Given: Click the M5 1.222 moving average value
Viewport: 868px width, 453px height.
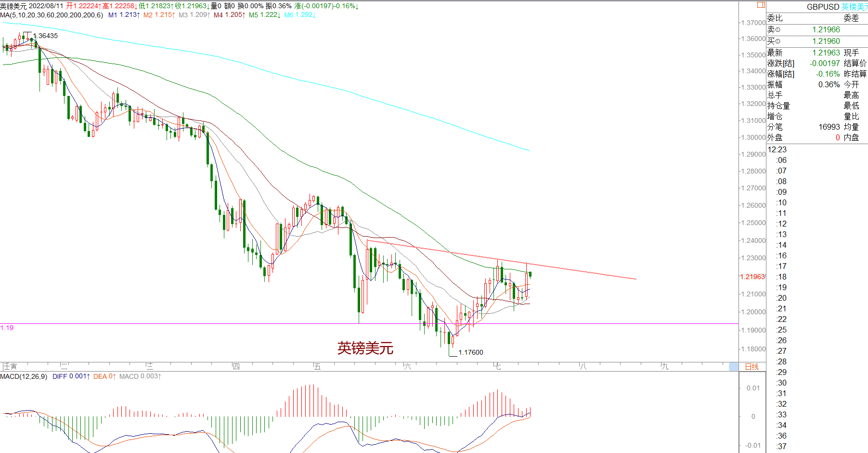Looking at the screenshot, I should pyautogui.click(x=265, y=15).
